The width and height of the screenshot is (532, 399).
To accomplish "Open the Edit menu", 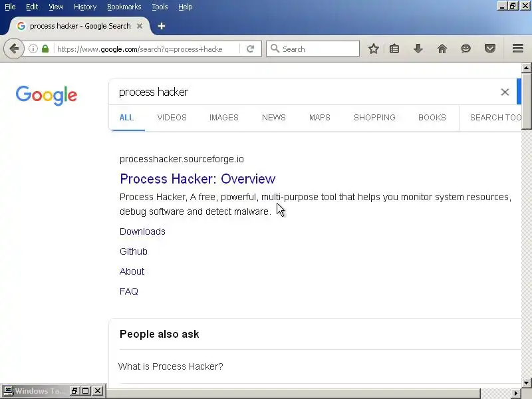I will (x=32, y=7).
